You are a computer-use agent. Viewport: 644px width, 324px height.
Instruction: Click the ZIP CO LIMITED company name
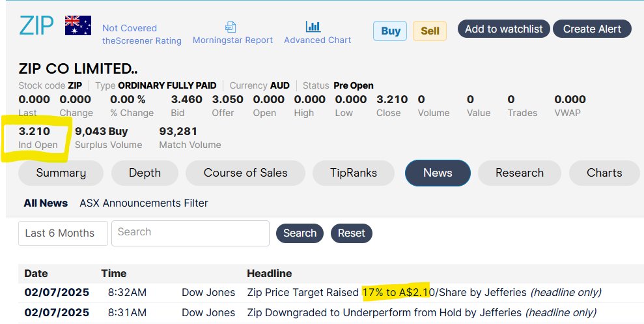pyautogui.click(x=78, y=68)
